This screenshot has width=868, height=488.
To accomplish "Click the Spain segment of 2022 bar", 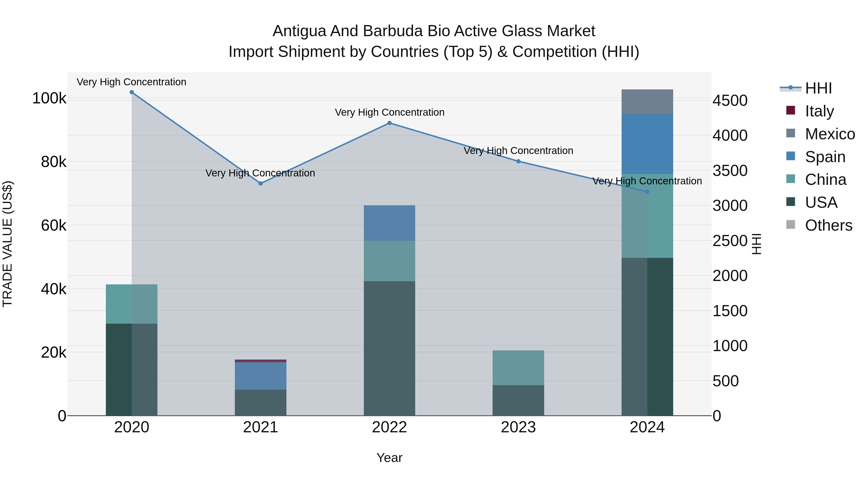I will click(x=390, y=223).
